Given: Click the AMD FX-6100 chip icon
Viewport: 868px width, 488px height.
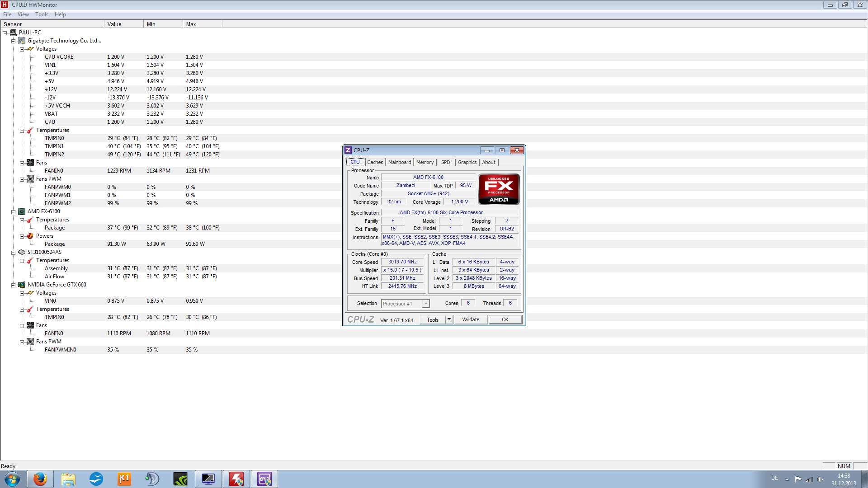Looking at the screenshot, I should click(x=22, y=211).
